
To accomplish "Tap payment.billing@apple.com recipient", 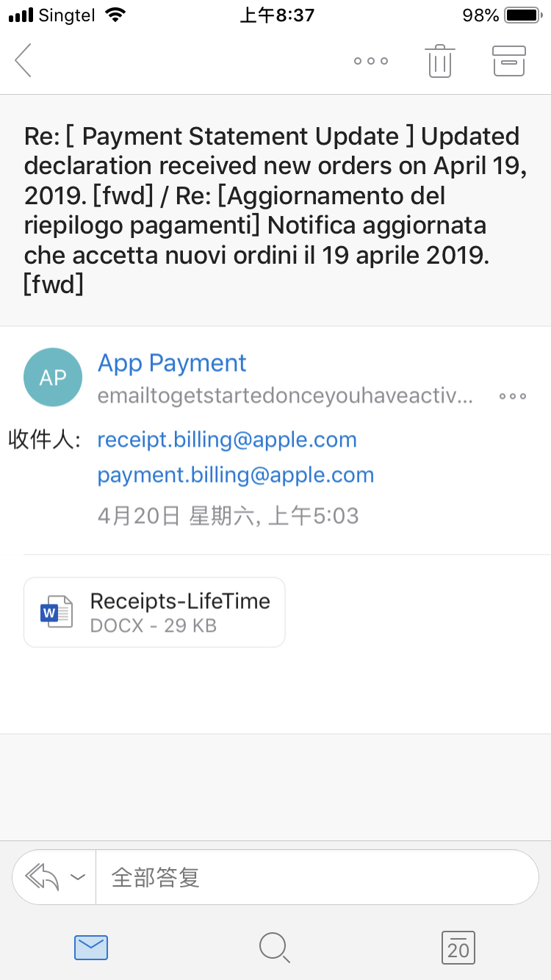I will 236,475.
